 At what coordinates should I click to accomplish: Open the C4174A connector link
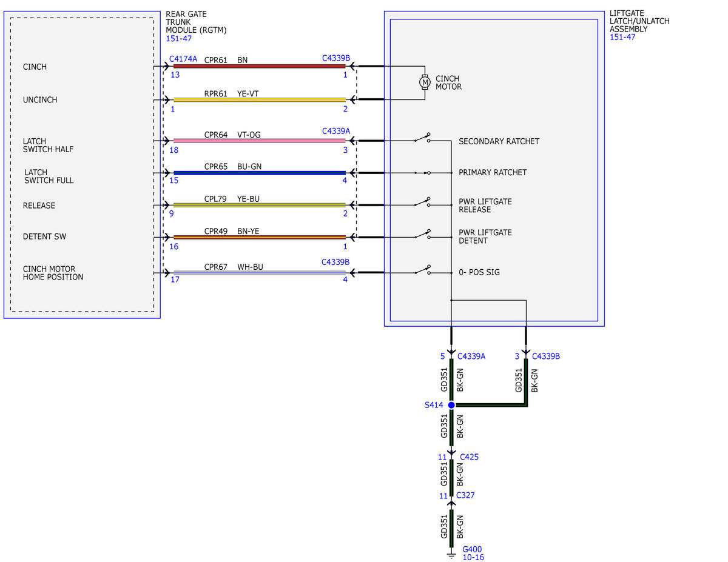[183, 59]
